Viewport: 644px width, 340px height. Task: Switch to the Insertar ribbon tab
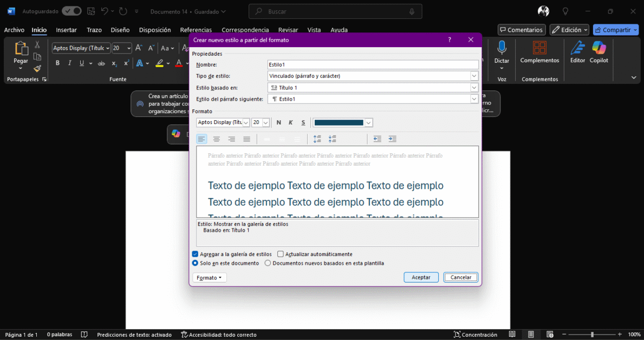[x=66, y=30]
